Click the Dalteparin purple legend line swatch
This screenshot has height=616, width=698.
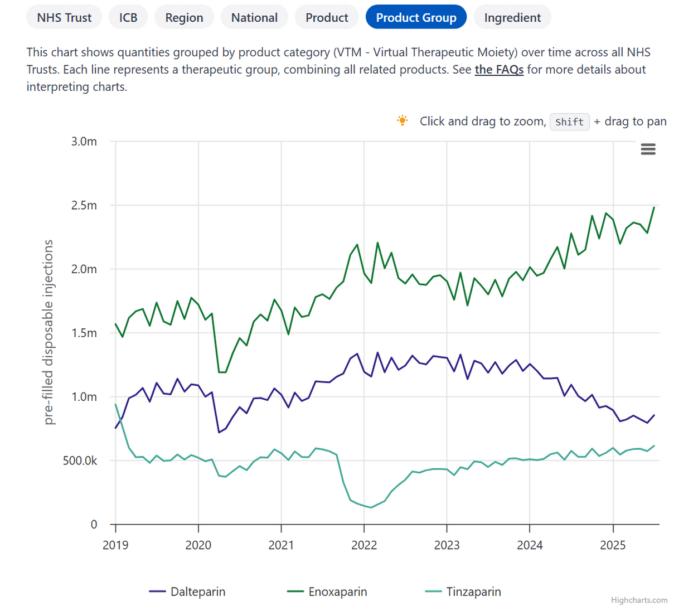pyautogui.click(x=158, y=591)
